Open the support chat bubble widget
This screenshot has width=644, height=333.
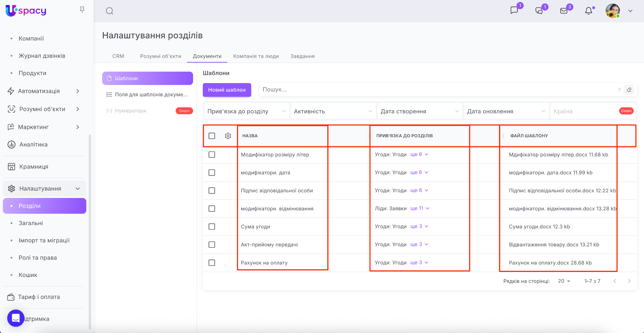pyautogui.click(x=16, y=318)
